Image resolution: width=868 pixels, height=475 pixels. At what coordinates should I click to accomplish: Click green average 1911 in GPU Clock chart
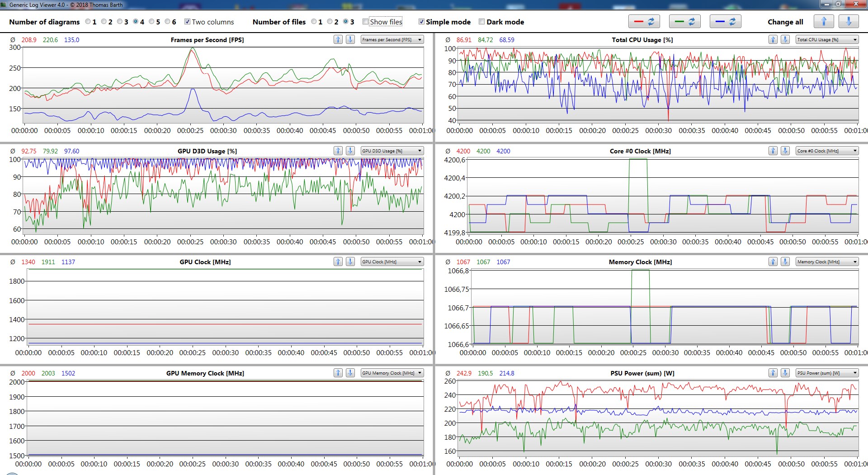pos(48,262)
